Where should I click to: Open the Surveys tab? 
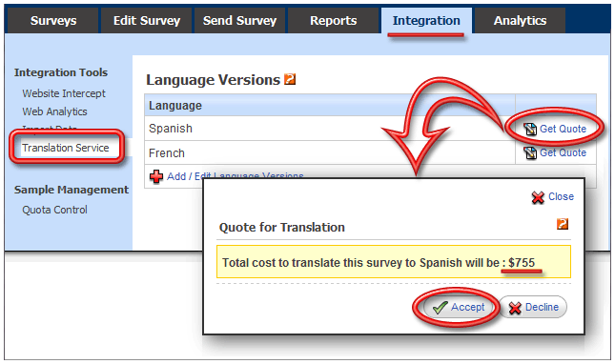[53, 20]
